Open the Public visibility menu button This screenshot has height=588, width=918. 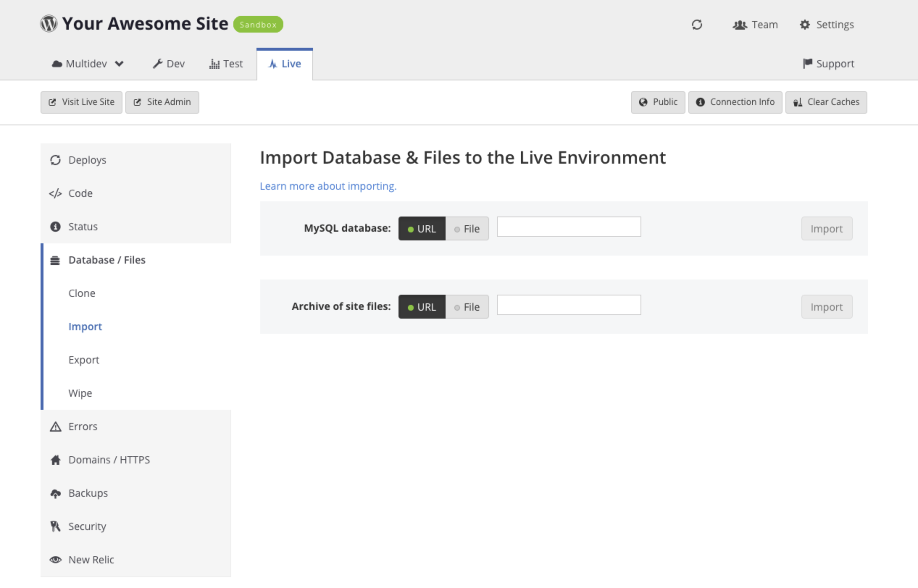[658, 102]
